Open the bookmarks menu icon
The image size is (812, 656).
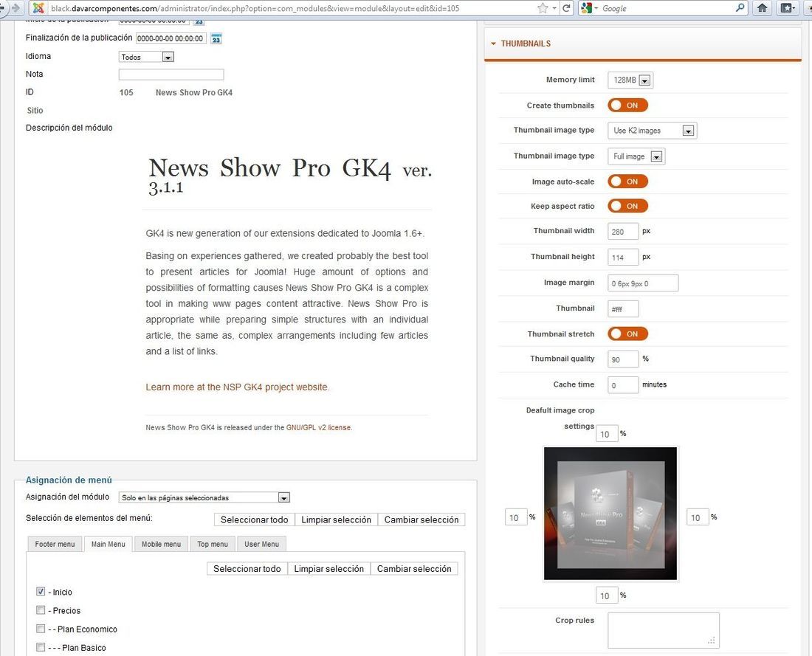(787, 8)
